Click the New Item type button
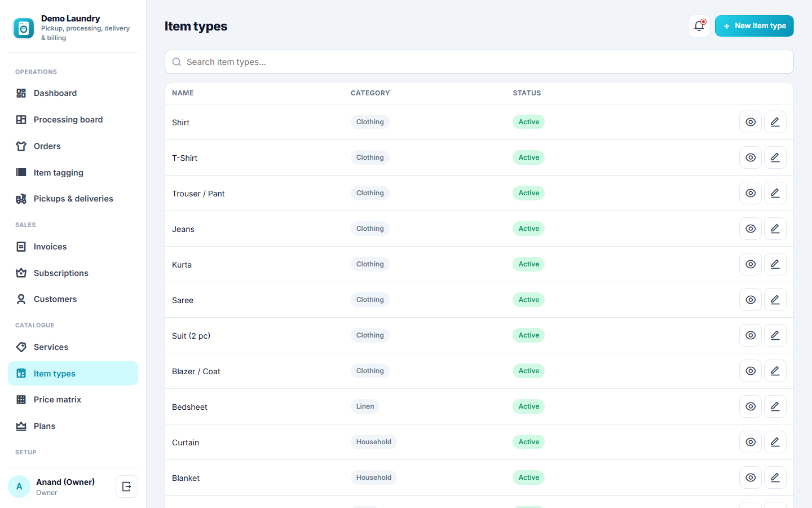Image resolution: width=812 pixels, height=508 pixels. [x=754, y=26]
